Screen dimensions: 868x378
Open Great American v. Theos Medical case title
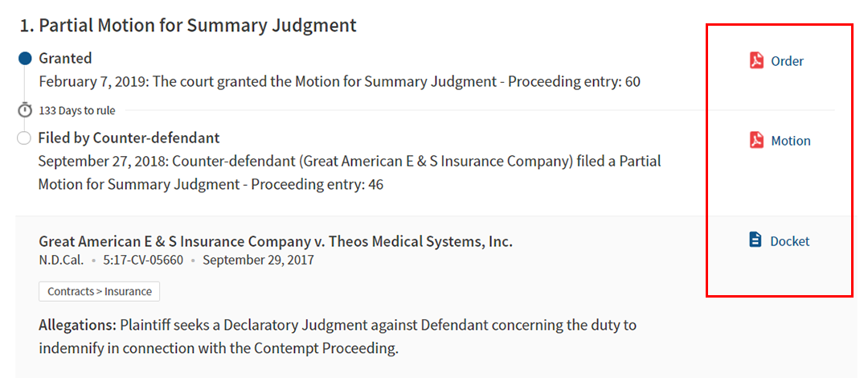pos(275,241)
